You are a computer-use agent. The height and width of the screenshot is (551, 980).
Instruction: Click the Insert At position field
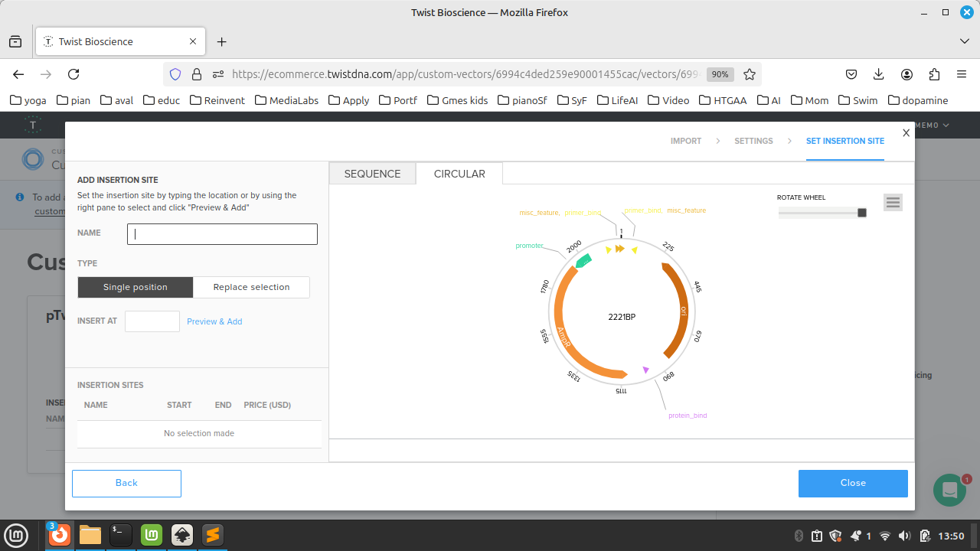(152, 321)
